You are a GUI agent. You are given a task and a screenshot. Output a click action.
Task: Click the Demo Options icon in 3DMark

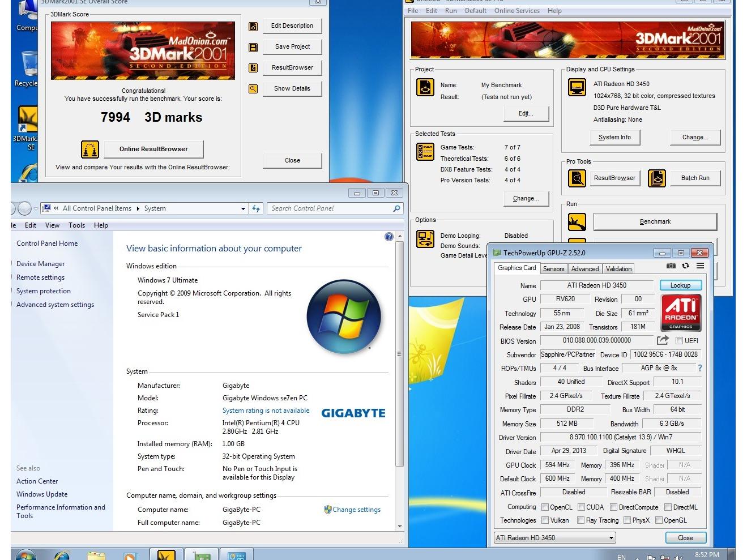[x=425, y=239]
